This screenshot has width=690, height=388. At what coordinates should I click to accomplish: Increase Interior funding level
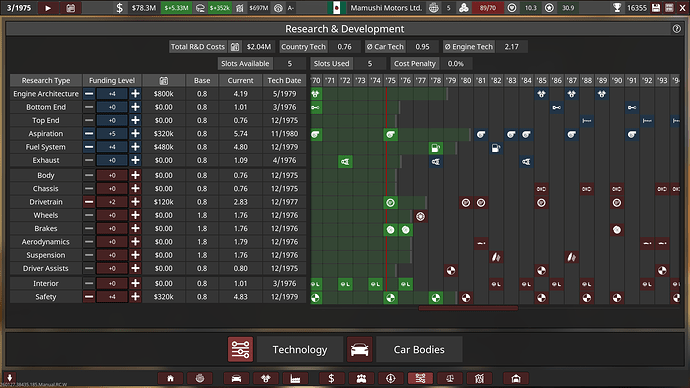136,283
